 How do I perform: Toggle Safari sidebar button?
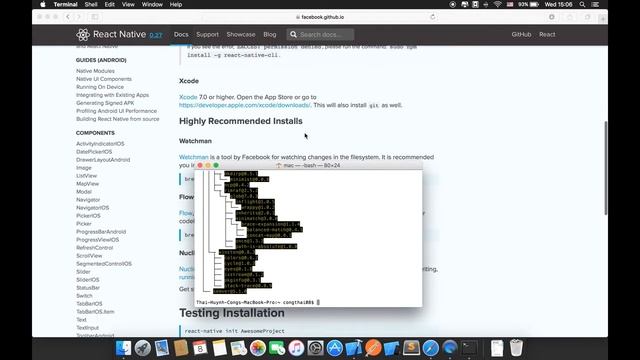click(x=95, y=17)
